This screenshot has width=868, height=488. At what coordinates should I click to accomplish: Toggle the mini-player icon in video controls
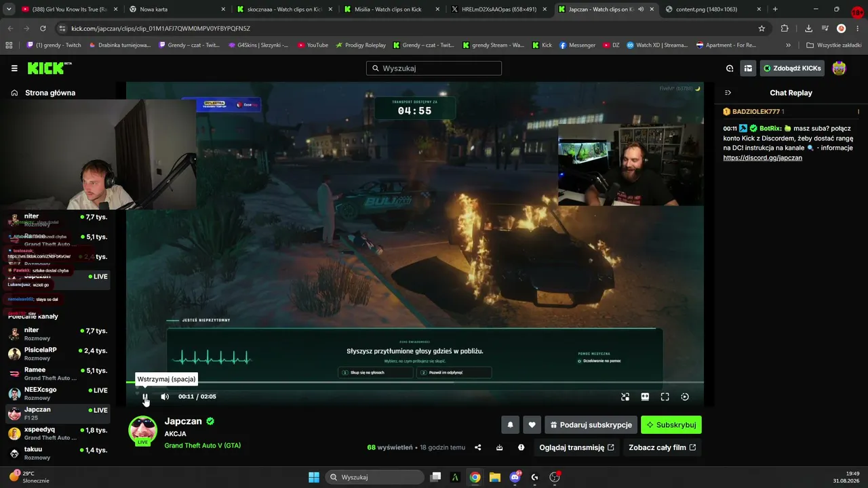(625, 396)
